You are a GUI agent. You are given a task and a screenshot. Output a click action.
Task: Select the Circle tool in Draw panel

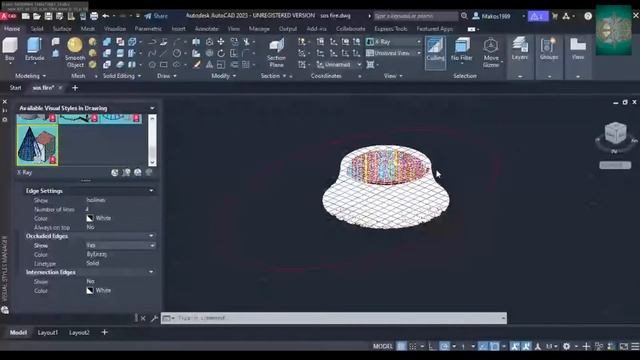point(177,53)
